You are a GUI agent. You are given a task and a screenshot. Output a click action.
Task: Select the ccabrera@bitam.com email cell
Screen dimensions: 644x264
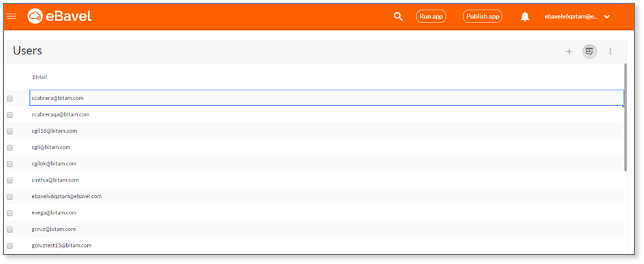[327, 98]
